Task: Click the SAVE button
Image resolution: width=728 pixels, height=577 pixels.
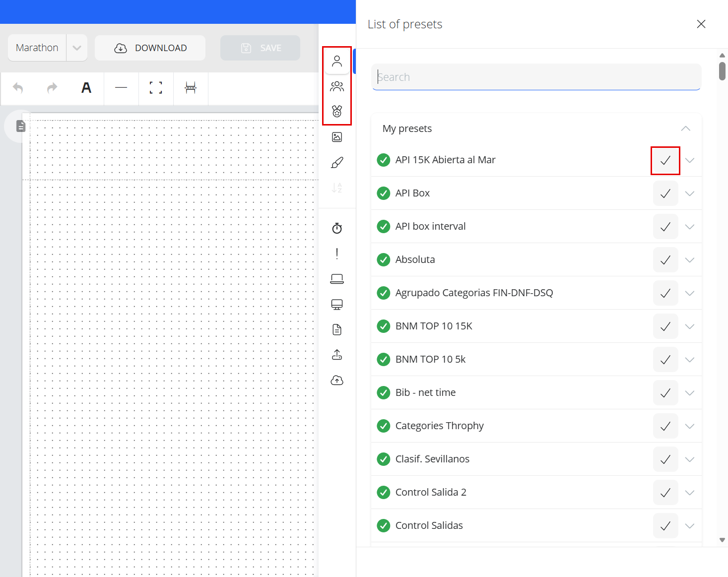Action: [x=260, y=48]
